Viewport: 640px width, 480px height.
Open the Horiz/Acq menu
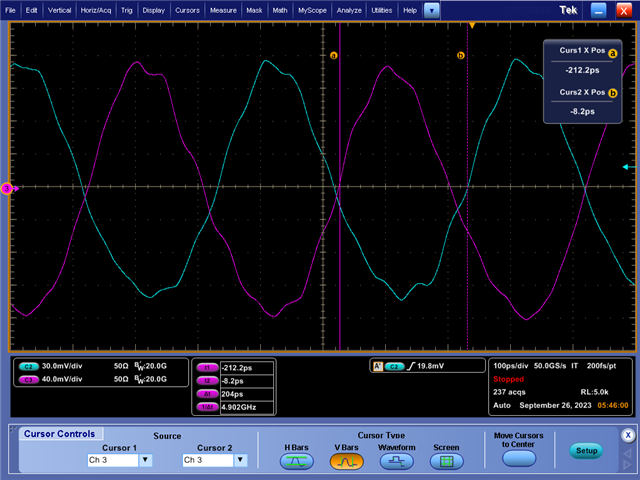coord(97,10)
